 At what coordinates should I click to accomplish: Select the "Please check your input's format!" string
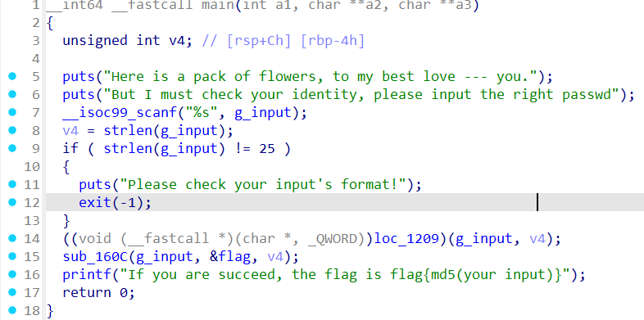coord(262,185)
